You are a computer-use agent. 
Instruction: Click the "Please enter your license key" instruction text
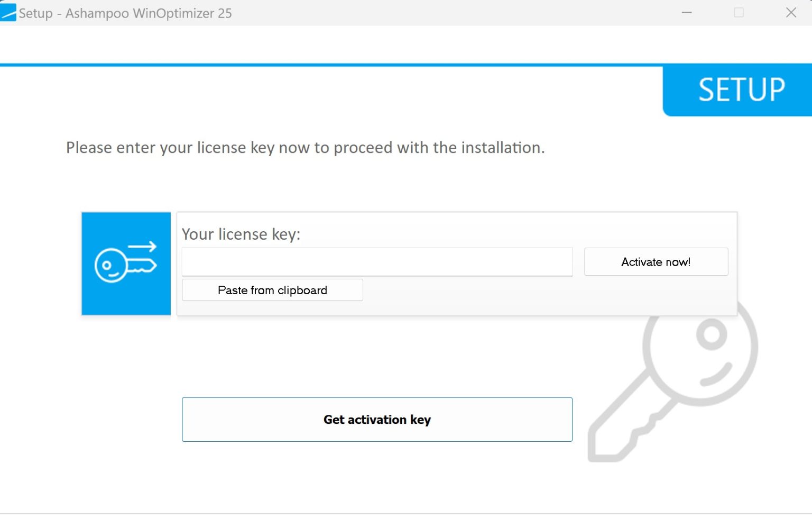click(x=305, y=148)
